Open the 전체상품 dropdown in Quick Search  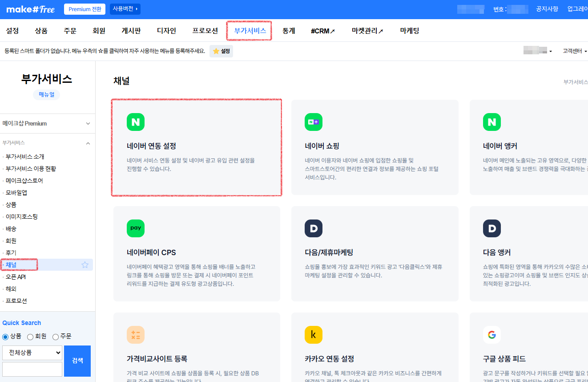32,352
